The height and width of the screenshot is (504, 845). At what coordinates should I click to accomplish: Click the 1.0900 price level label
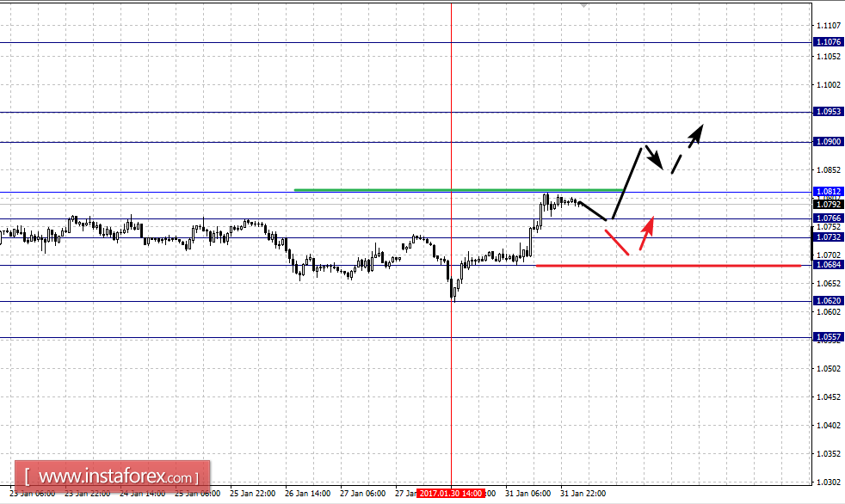tap(829, 142)
